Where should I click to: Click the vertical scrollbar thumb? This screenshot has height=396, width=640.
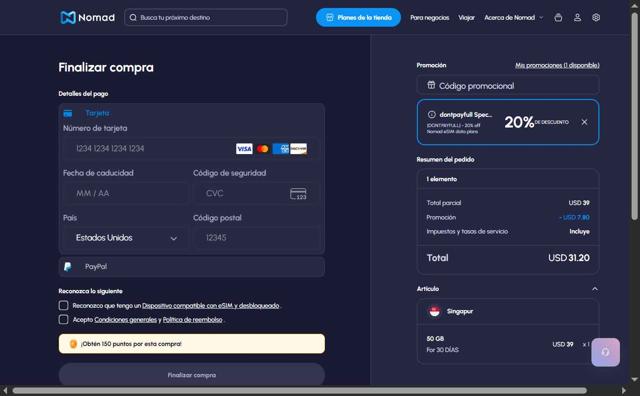coord(634,116)
